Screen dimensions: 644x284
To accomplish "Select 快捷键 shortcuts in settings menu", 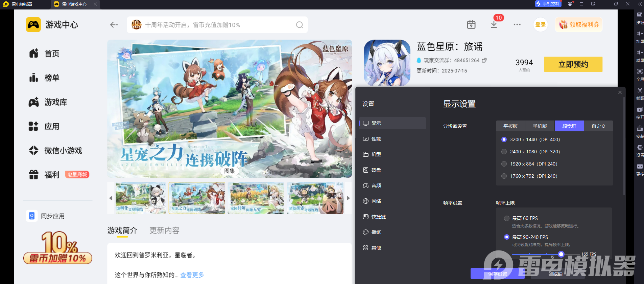I will point(393,217).
